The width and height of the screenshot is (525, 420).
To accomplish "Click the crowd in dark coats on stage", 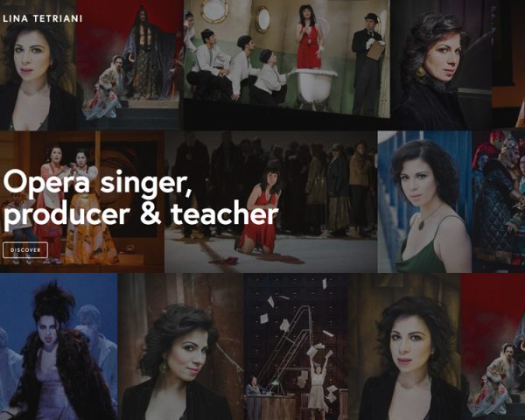I will click(275, 181).
